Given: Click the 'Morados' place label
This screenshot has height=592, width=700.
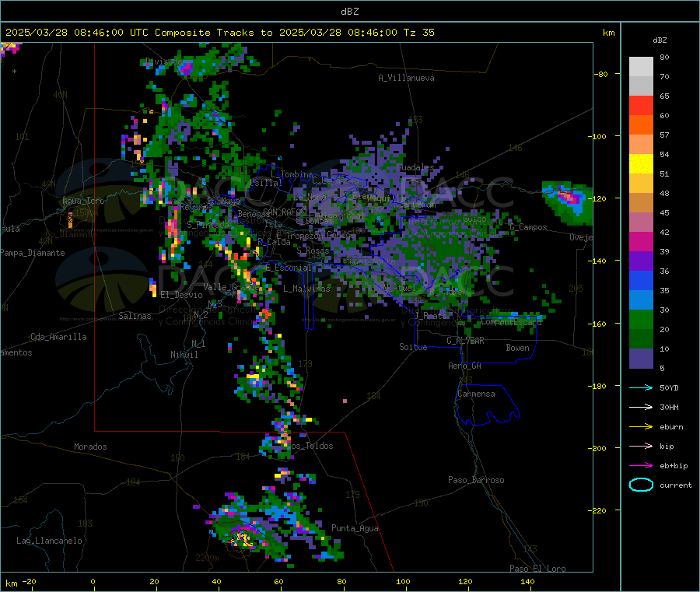Looking at the screenshot, I should tap(90, 447).
